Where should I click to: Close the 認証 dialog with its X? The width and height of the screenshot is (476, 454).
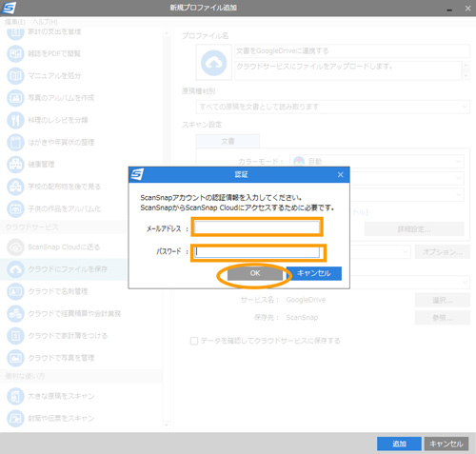(341, 175)
